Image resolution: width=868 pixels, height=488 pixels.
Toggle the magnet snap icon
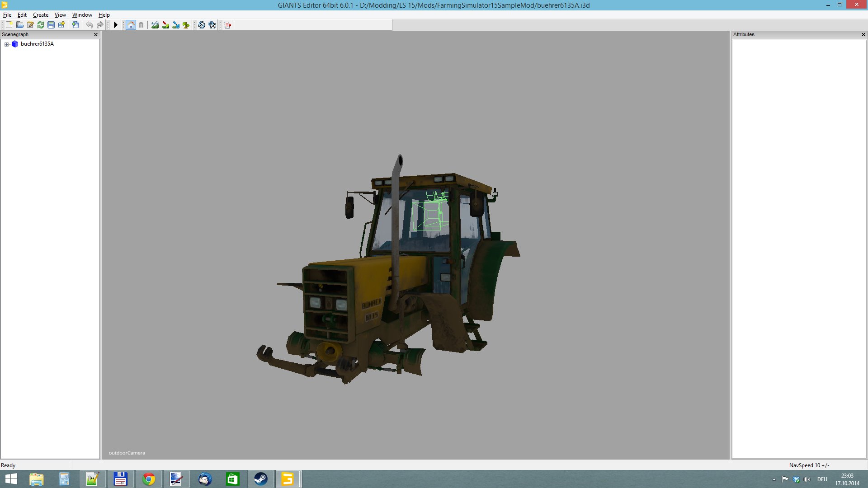(x=141, y=25)
